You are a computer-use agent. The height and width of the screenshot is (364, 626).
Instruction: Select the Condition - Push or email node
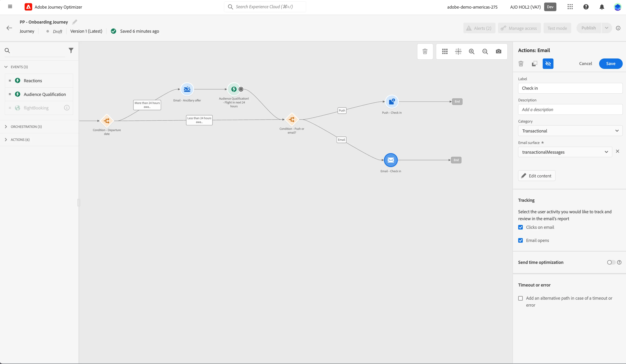(x=292, y=120)
